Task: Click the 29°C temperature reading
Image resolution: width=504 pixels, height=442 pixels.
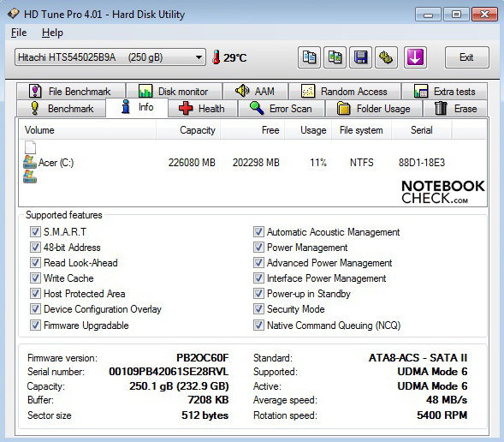Action: click(235, 58)
